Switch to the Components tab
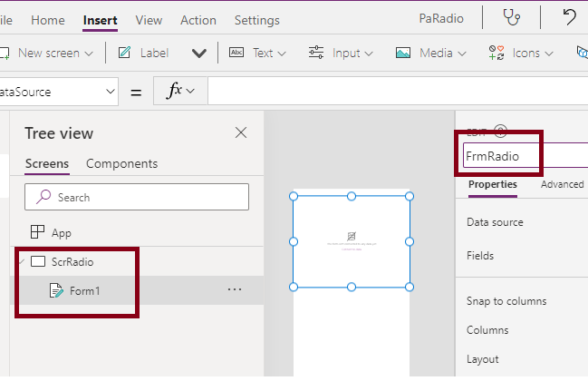The width and height of the screenshot is (588, 381). click(x=121, y=163)
